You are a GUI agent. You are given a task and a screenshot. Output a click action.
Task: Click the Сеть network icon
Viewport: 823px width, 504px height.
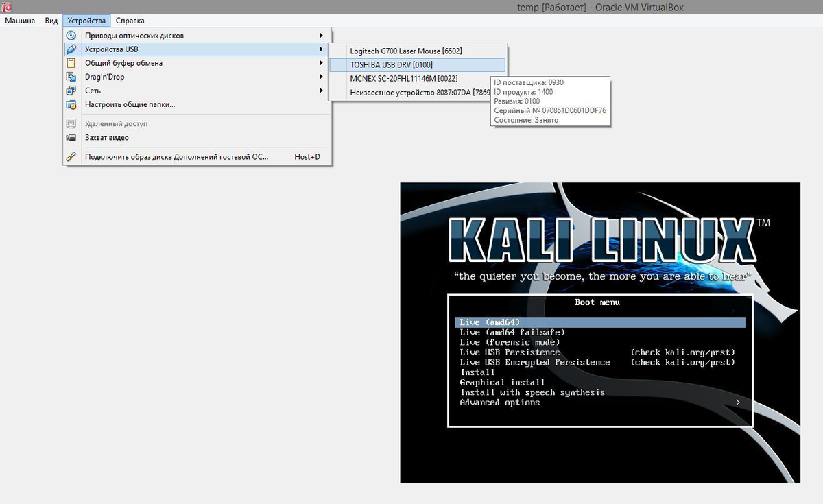(x=71, y=91)
